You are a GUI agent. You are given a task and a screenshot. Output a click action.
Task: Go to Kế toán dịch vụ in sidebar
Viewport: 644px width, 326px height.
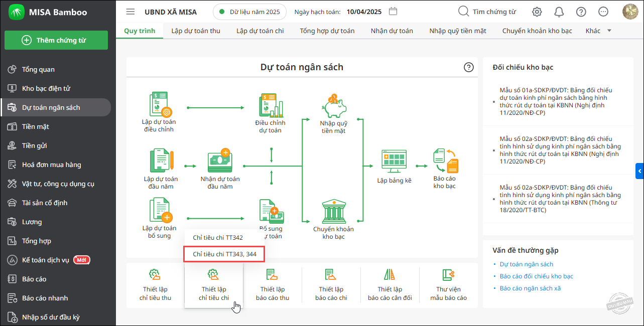coord(56,260)
